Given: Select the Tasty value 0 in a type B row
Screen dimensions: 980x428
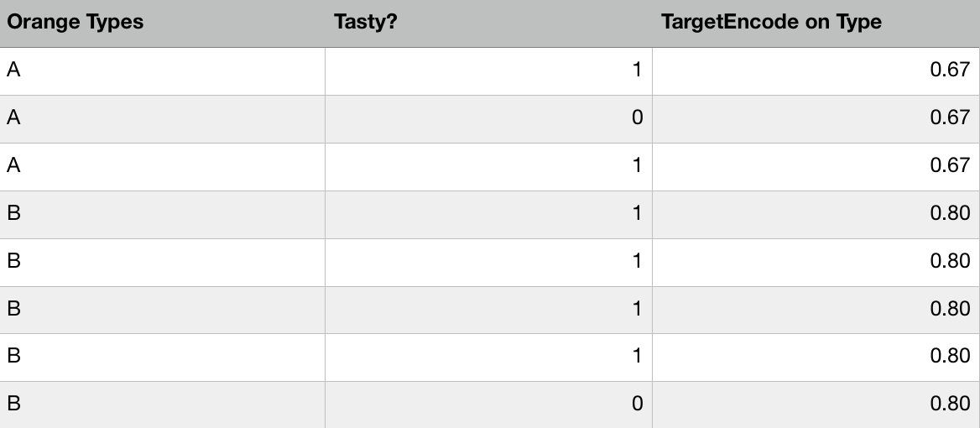Looking at the screenshot, I should point(637,404).
